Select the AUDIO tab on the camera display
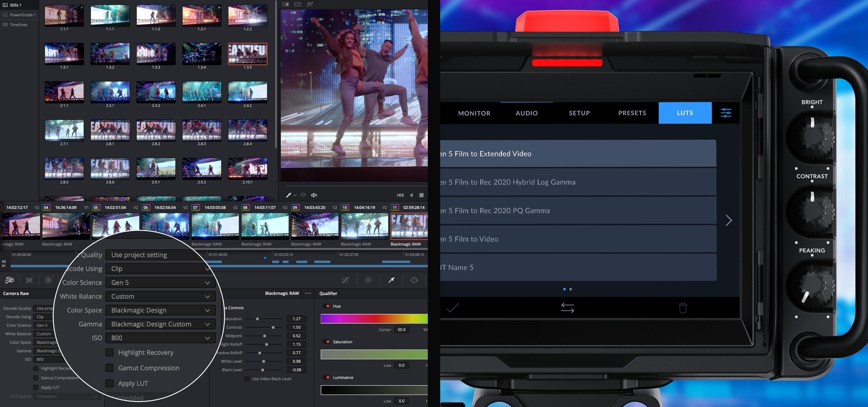The image size is (868, 407). pos(526,113)
